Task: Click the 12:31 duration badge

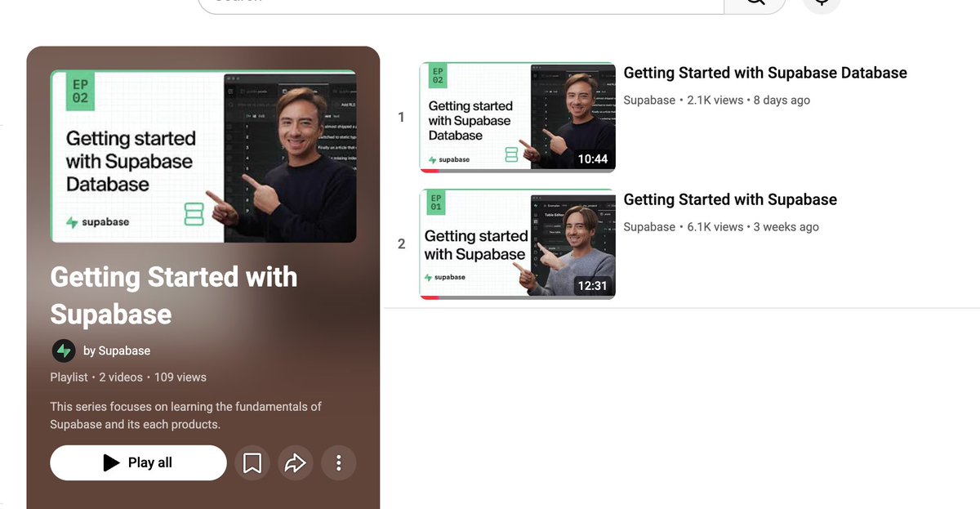Action: [593, 285]
